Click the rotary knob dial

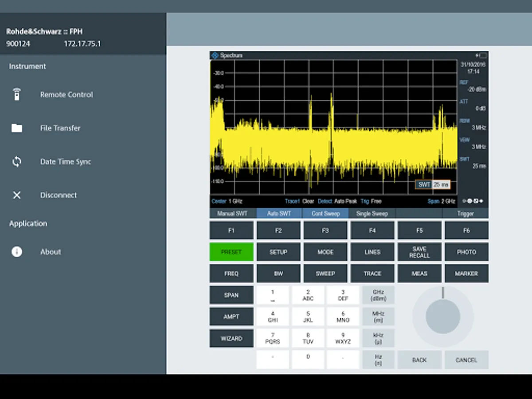[x=442, y=316]
